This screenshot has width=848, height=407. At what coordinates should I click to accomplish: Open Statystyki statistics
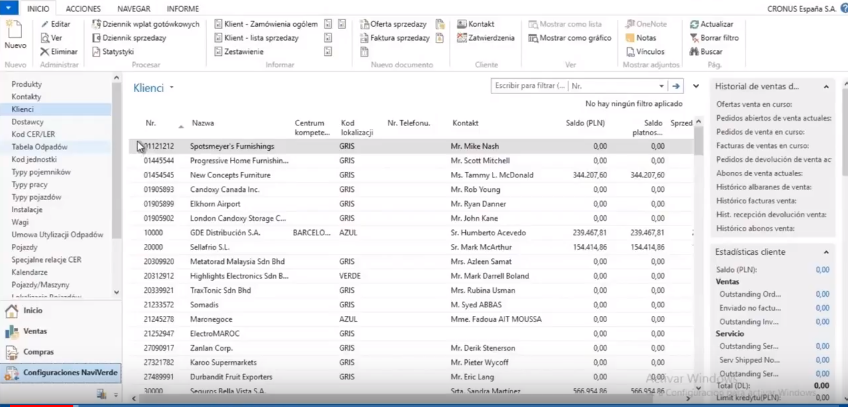[113, 52]
